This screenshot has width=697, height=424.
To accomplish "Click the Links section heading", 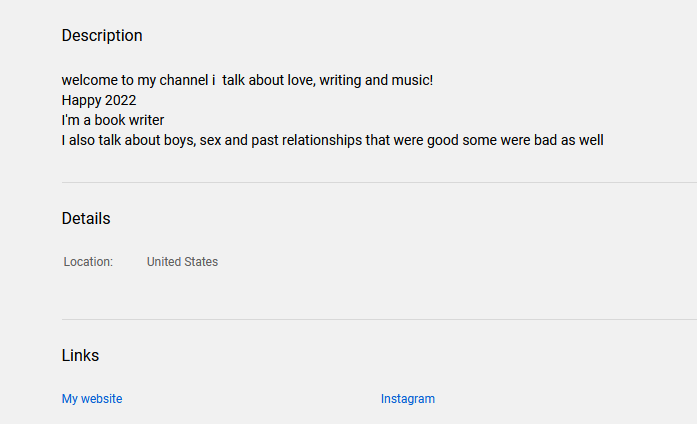I will tap(80, 355).
